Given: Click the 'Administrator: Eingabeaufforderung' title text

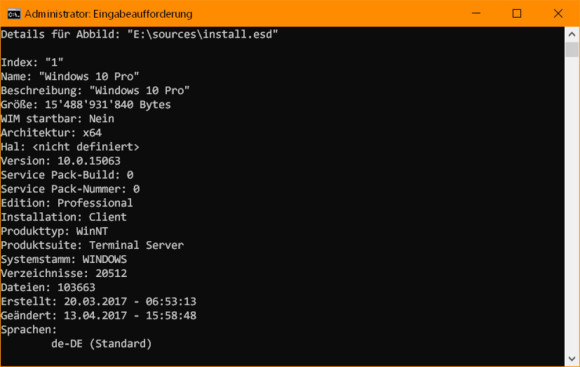Looking at the screenshot, I should pyautogui.click(x=108, y=14).
